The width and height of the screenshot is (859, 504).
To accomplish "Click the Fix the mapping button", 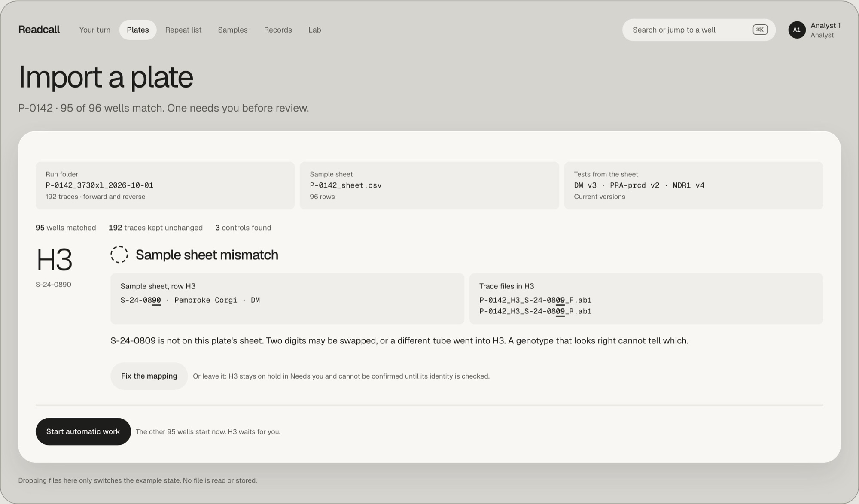I will [149, 376].
